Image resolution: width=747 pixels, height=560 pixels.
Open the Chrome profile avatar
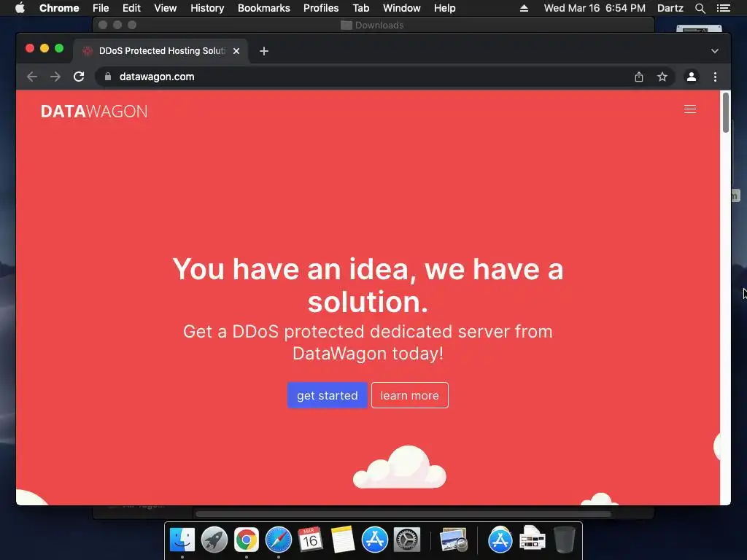692,77
